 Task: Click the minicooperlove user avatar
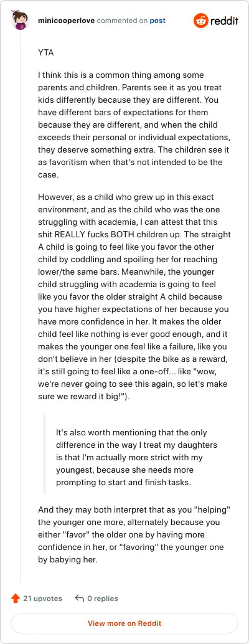pos(20,21)
